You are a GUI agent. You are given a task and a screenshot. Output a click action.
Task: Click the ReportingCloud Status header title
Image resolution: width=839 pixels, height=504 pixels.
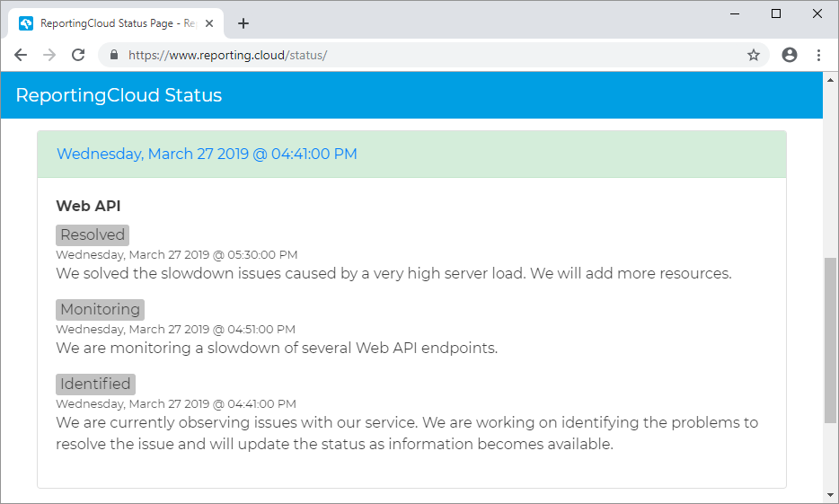(x=119, y=94)
